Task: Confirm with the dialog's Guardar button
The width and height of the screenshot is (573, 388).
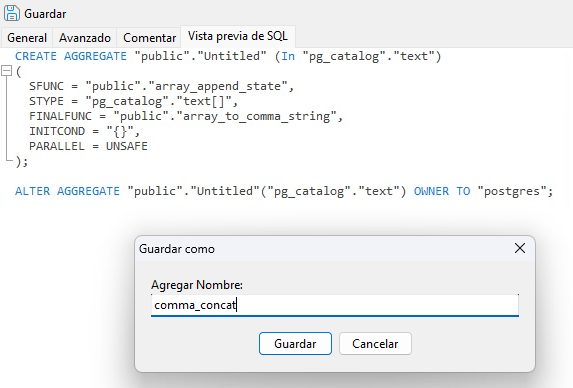Action: click(295, 343)
